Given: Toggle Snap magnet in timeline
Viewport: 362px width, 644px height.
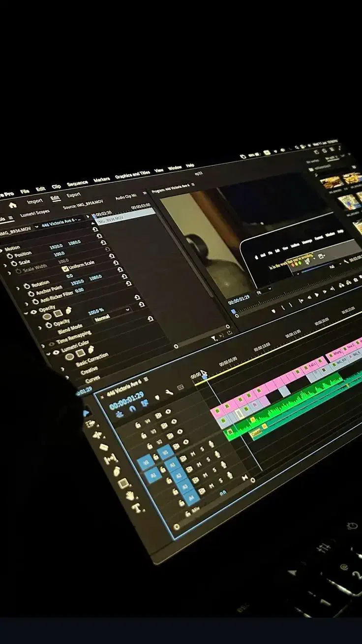Looking at the screenshot, I should click(132, 408).
